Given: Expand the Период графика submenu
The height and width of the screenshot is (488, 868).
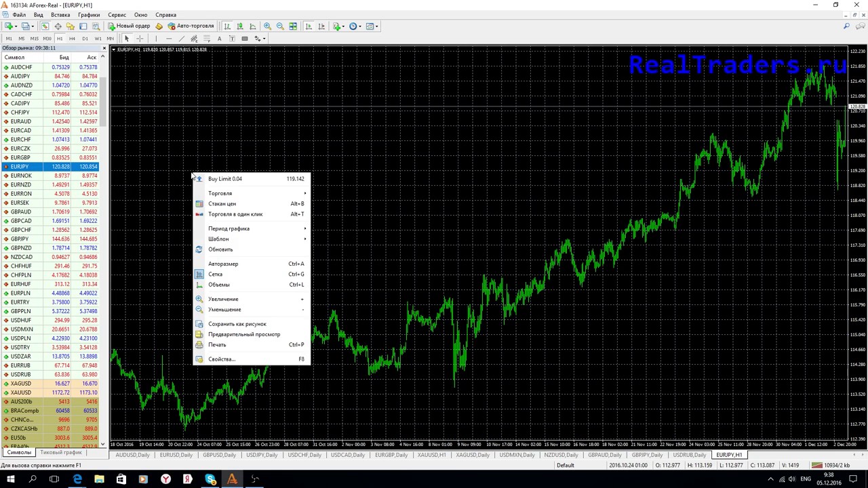Looking at the screenshot, I should (251, 228).
